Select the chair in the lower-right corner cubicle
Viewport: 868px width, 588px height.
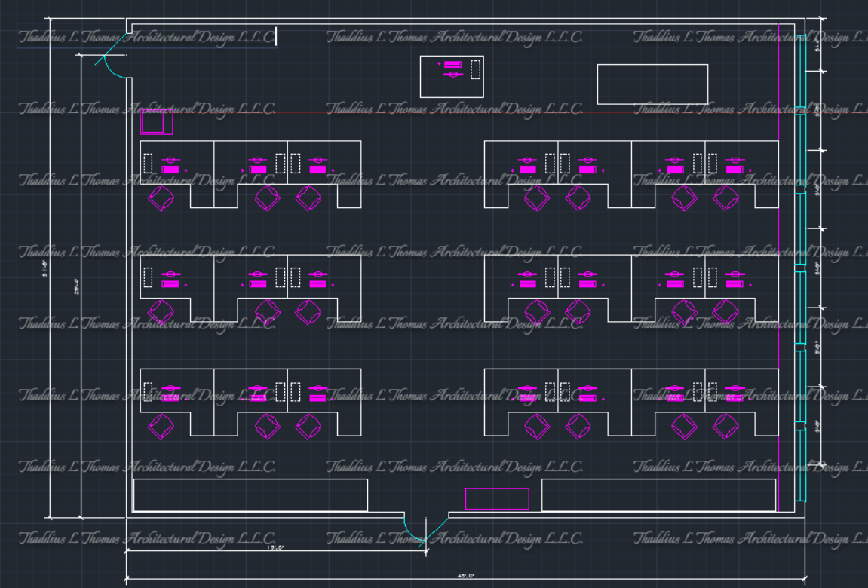tap(725, 427)
